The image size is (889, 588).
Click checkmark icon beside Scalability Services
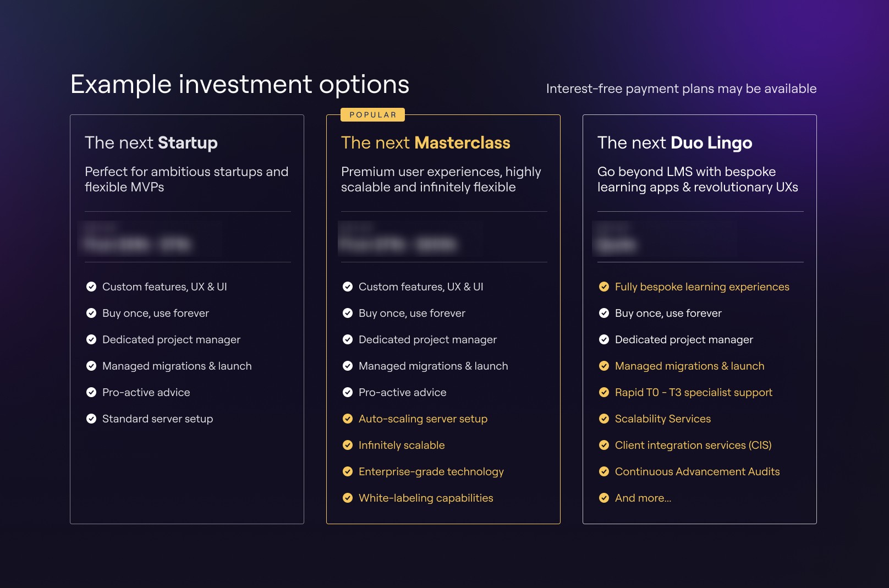(x=604, y=419)
